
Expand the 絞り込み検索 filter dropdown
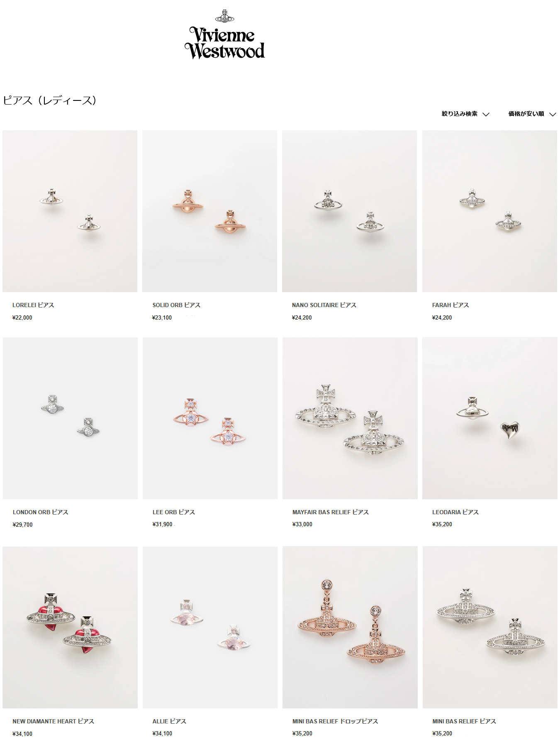(x=465, y=114)
